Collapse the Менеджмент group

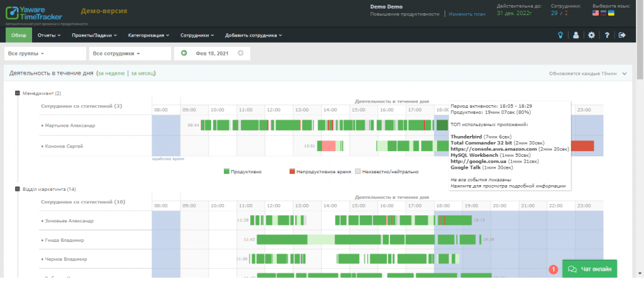click(x=18, y=93)
